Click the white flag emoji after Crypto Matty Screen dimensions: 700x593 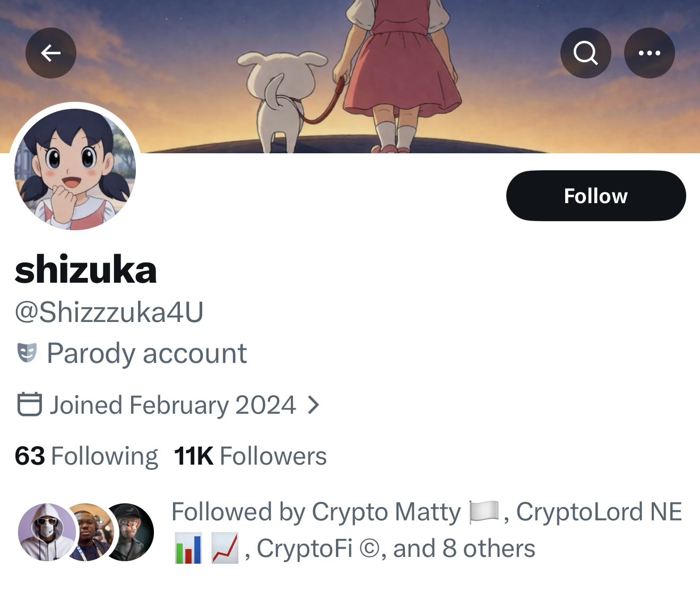[484, 512]
